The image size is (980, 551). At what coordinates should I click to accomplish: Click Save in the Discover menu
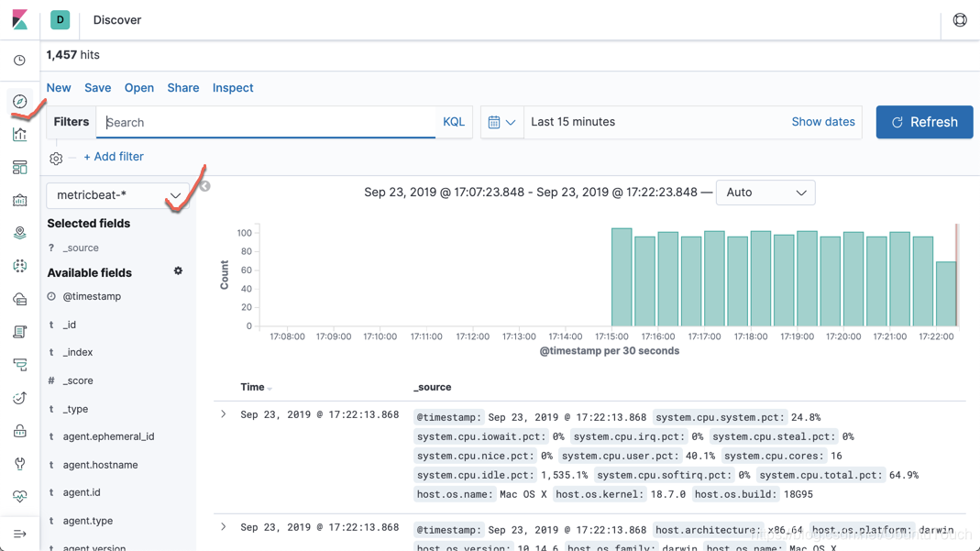[x=98, y=88]
